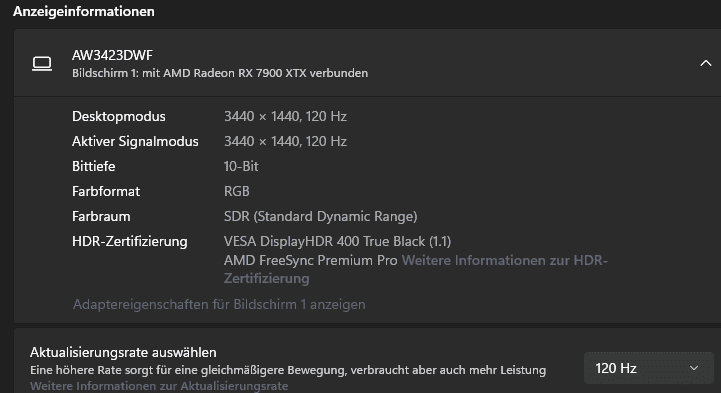Click the Anzeigeinformationen section heading

point(84,11)
